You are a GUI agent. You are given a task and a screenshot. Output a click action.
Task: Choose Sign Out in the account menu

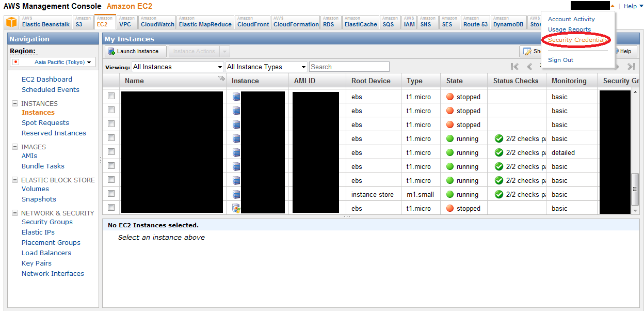click(560, 60)
